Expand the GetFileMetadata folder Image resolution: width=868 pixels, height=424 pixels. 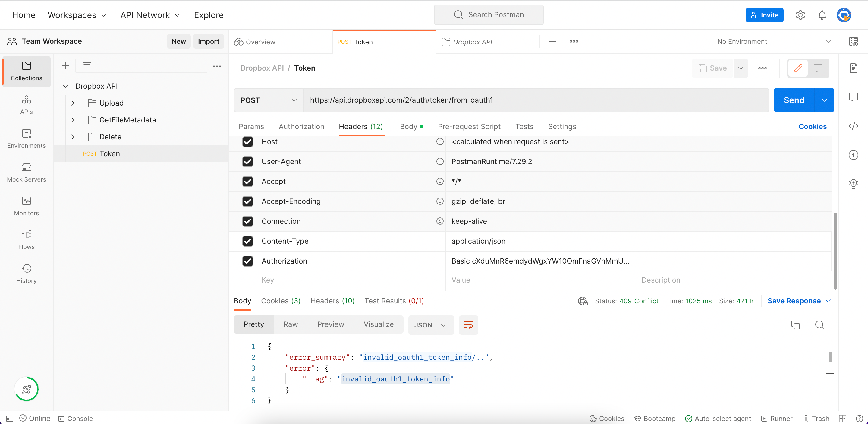coord(73,120)
